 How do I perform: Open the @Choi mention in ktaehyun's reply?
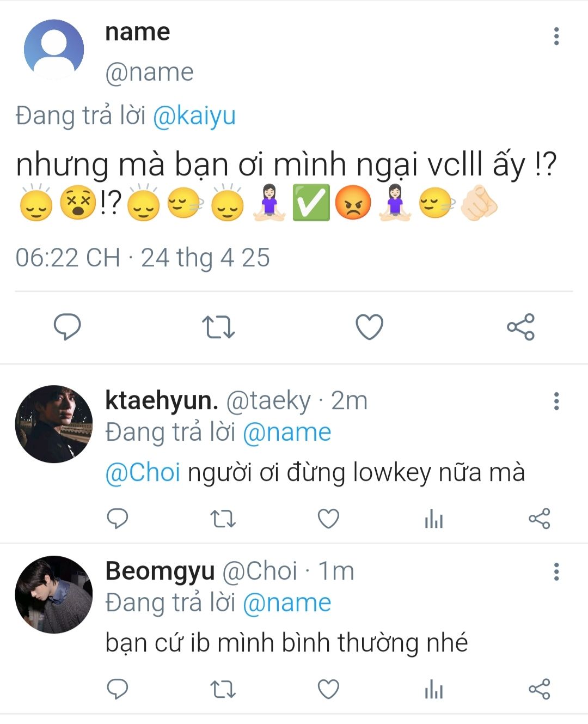point(143,472)
